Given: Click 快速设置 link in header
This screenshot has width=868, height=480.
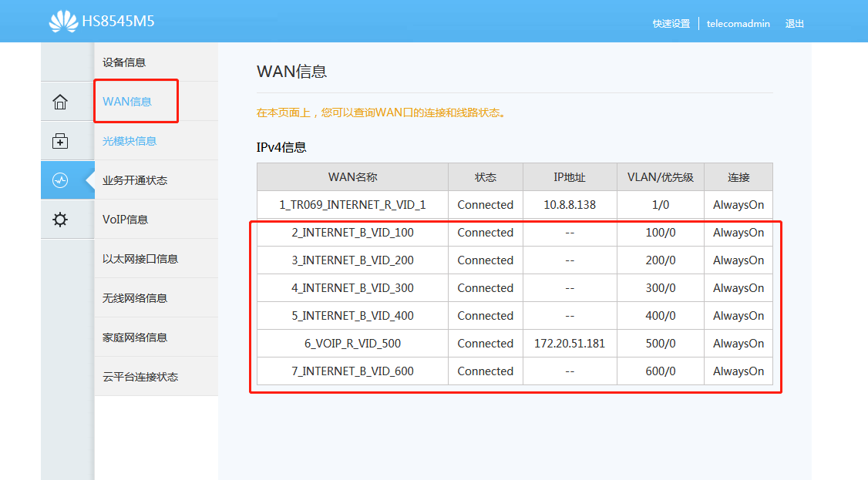Looking at the screenshot, I should click(671, 24).
